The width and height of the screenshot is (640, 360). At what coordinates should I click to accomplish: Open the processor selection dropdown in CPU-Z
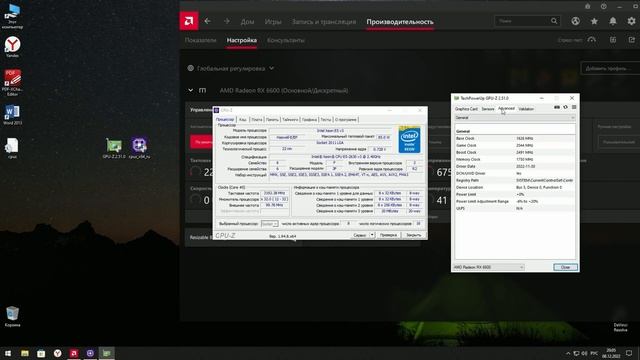(269, 224)
